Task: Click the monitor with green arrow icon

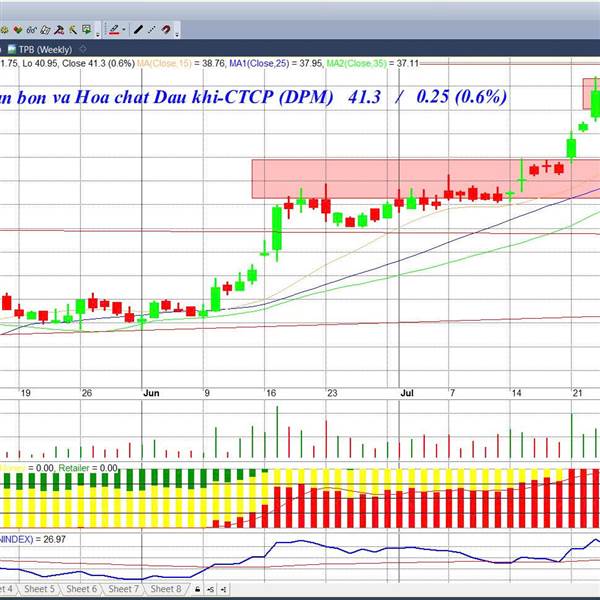Action: 87,29
